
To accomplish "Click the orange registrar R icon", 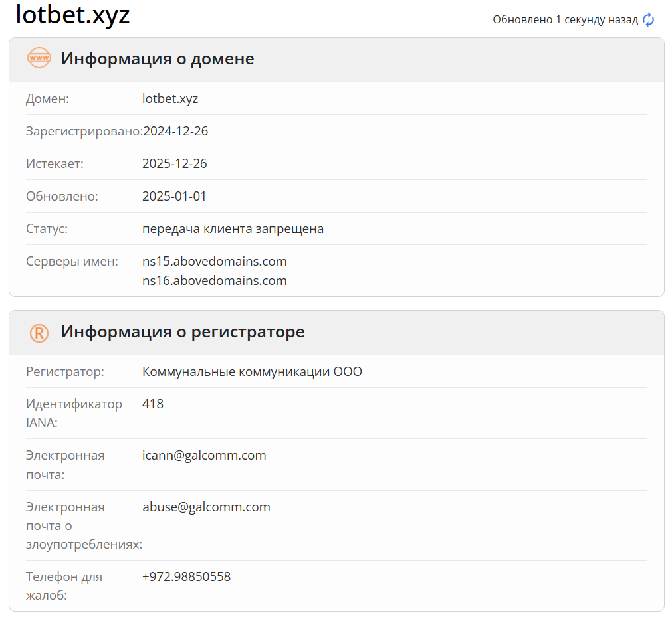I will pyautogui.click(x=39, y=332).
